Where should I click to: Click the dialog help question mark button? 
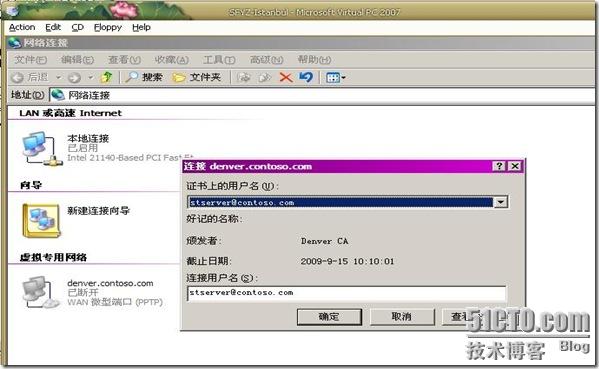coord(499,166)
